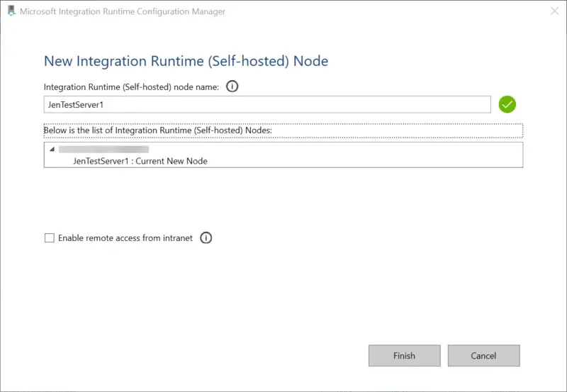567x392 pixels.
Task: Click the 'New Integration Runtime (Self-hosted) Node' heading
Action: point(186,61)
